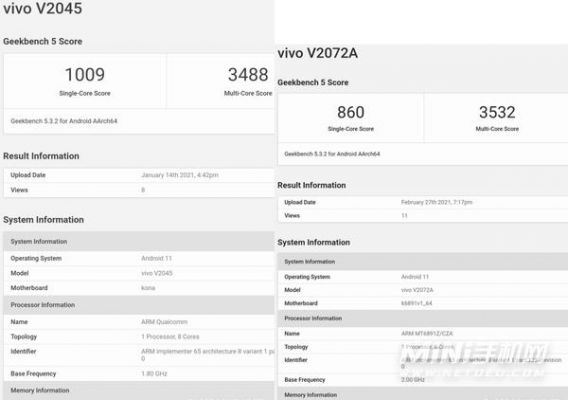Click Identifier label in V2072A table
The image size is (568, 400).
(x=296, y=360)
